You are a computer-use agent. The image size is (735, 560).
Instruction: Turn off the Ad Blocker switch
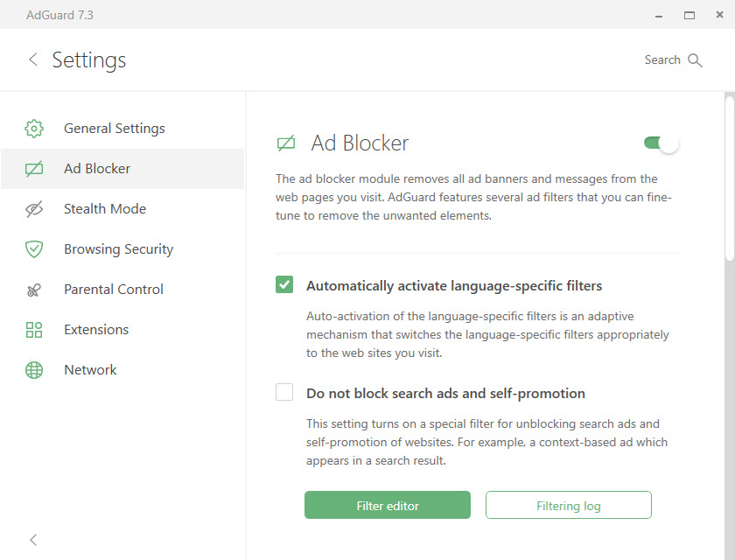(x=661, y=143)
